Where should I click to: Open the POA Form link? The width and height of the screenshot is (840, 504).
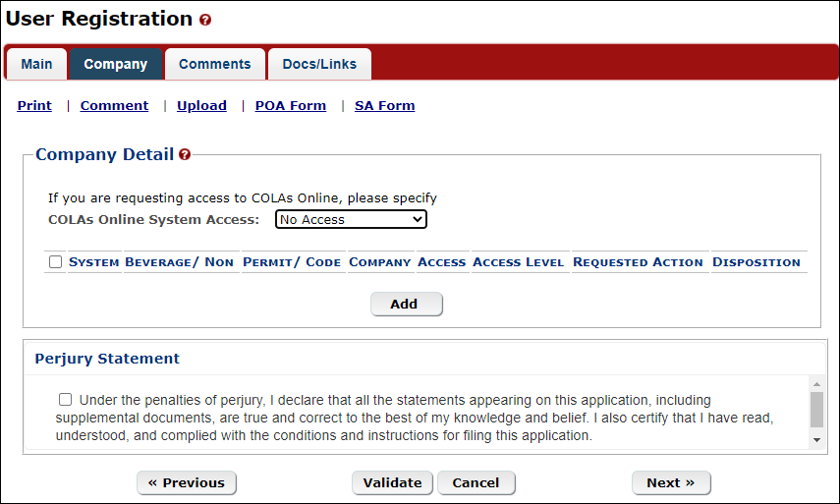pyautogui.click(x=291, y=106)
